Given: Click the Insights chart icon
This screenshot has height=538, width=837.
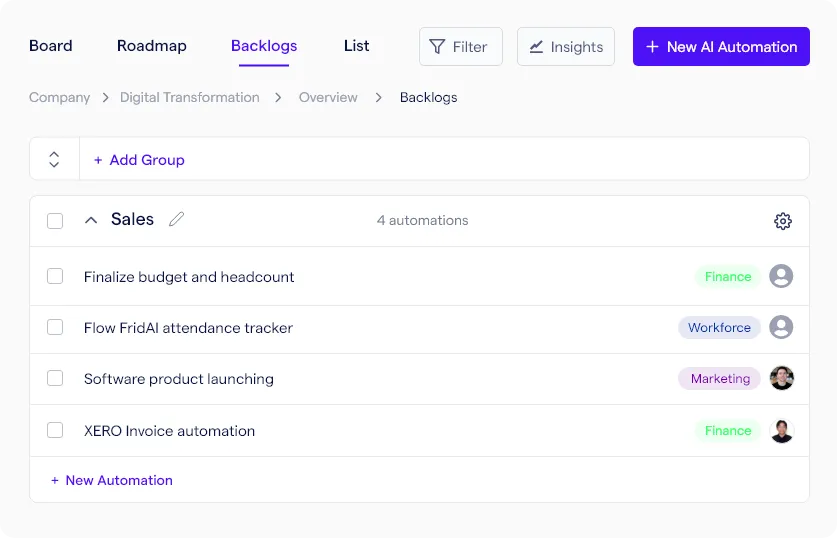Looking at the screenshot, I should pos(536,47).
